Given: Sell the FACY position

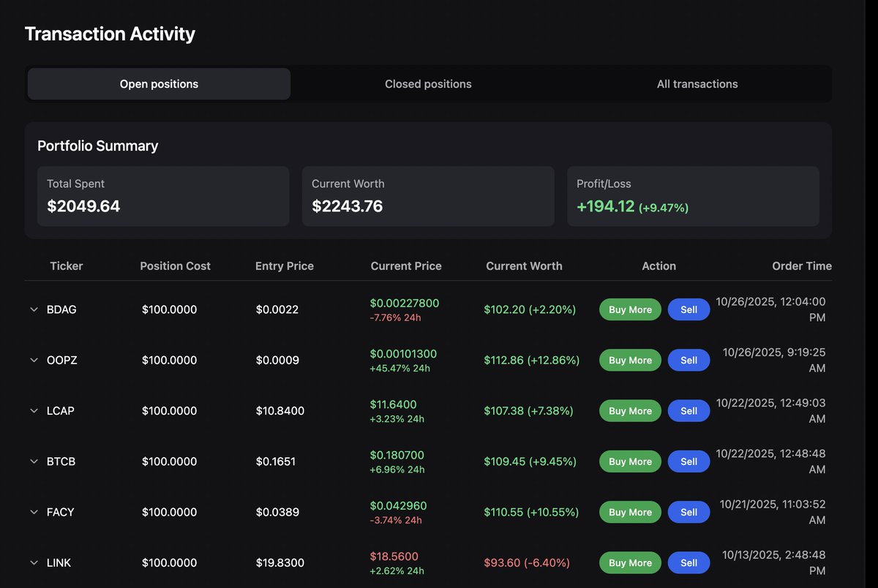Looking at the screenshot, I should [x=688, y=512].
